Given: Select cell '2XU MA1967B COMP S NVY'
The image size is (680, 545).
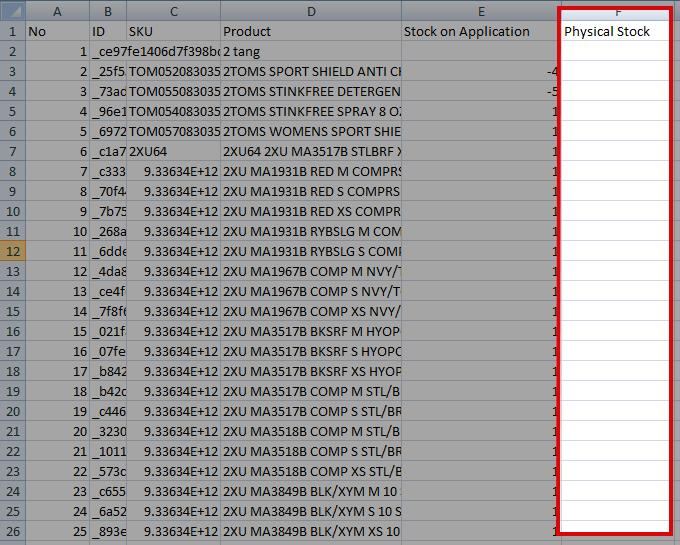Looking at the screenshot, I should pyautogui.click(x=311, y=291).
